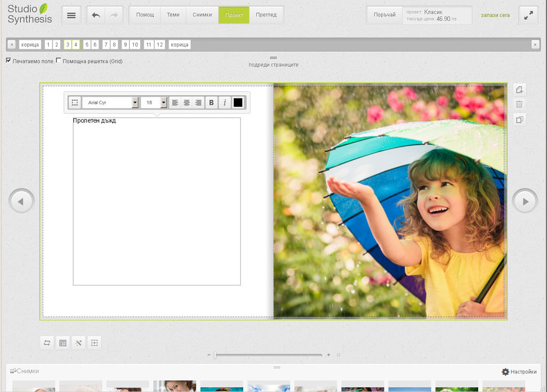Center-align the text
547x392 pixels.
point(187,103)
